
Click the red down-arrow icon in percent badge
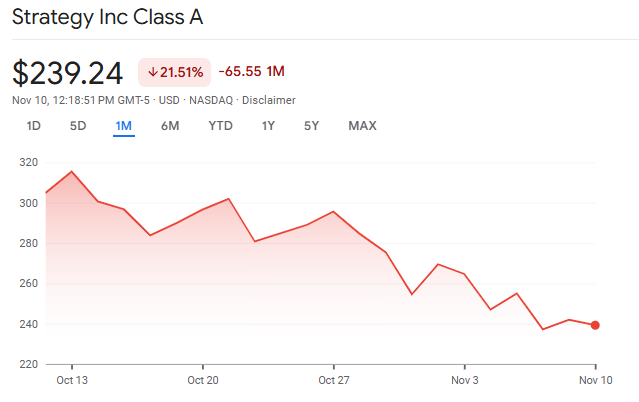point(153,72)
